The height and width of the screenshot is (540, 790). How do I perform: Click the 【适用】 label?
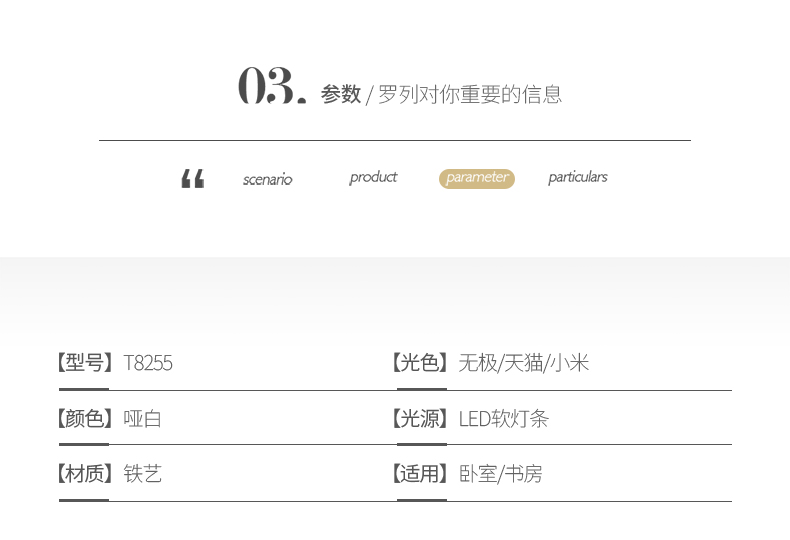[x=420, y=473]
